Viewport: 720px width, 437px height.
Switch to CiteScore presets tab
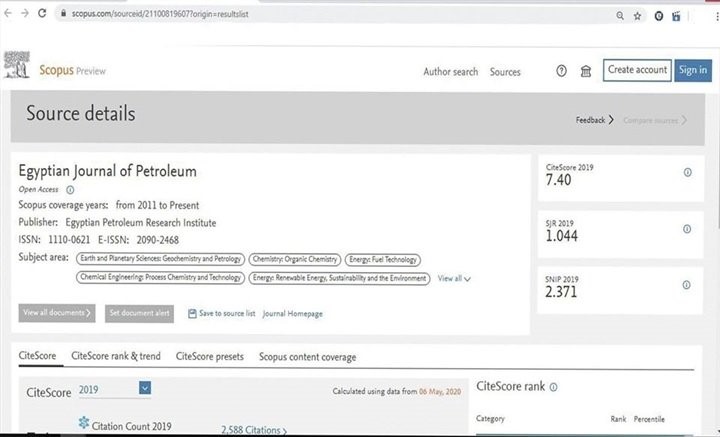pyautogui.click(x=209, y=357)
